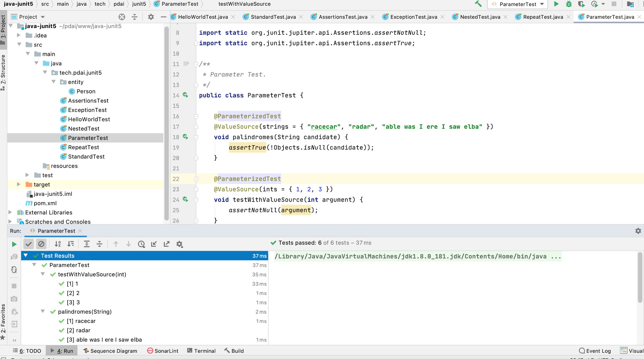Collapse all test results

[99, 244]
